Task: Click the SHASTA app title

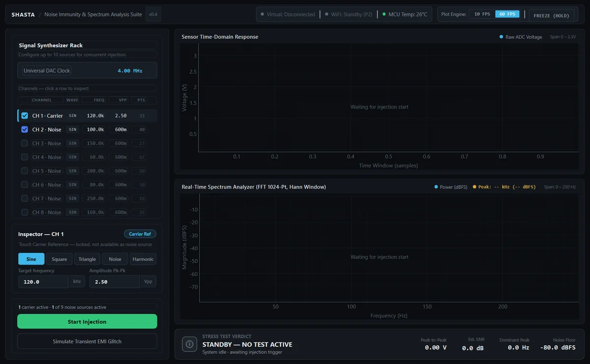Action: tap(23, 15)
